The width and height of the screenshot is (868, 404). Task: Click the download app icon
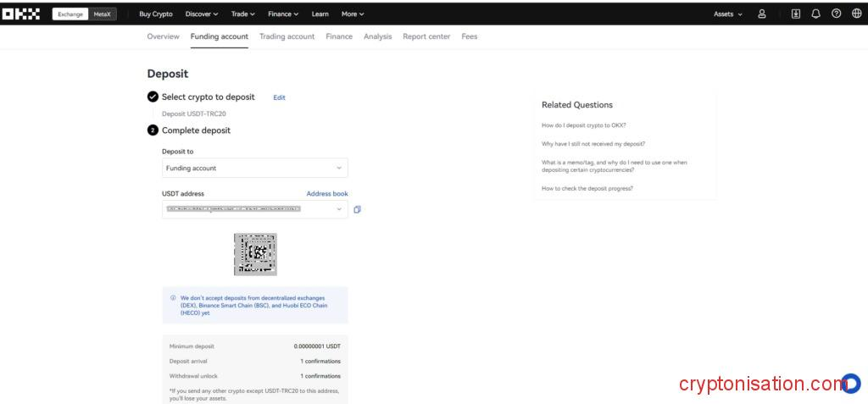pyautogui.click(x=795, y=14)
